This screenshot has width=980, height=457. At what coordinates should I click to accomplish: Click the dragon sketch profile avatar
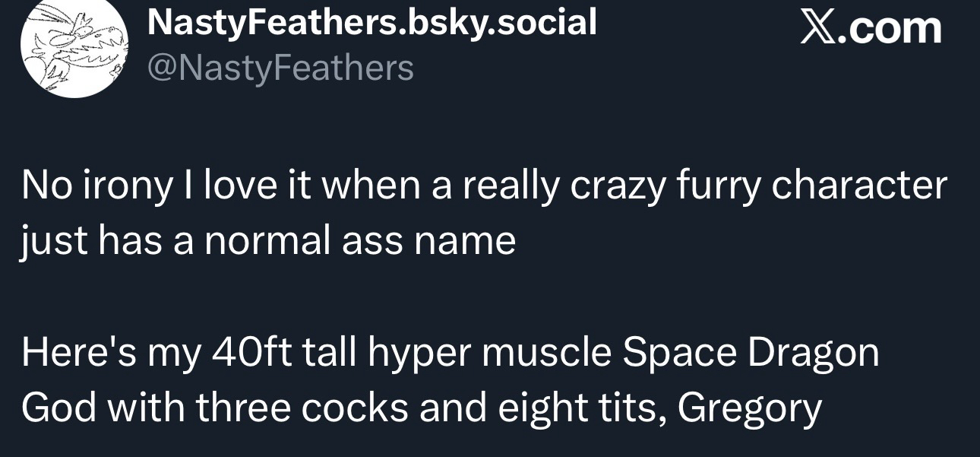tap(73, 47)
